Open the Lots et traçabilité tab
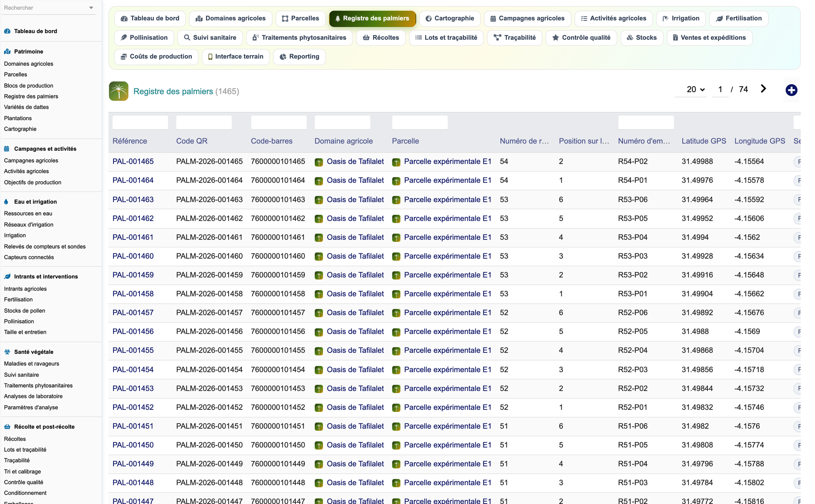Screen dimensions: 815x504 pos(446,38)
